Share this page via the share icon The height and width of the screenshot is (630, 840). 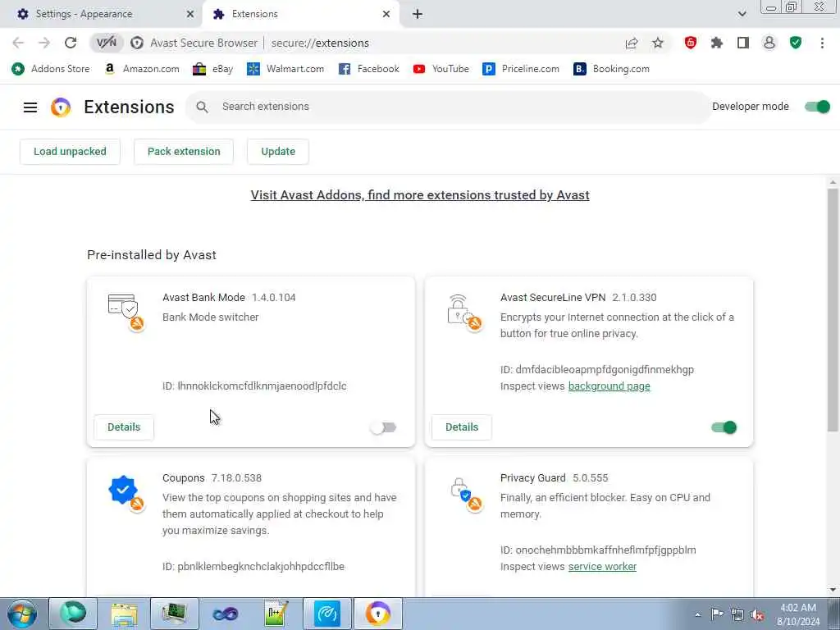click(x=632, y=43)
